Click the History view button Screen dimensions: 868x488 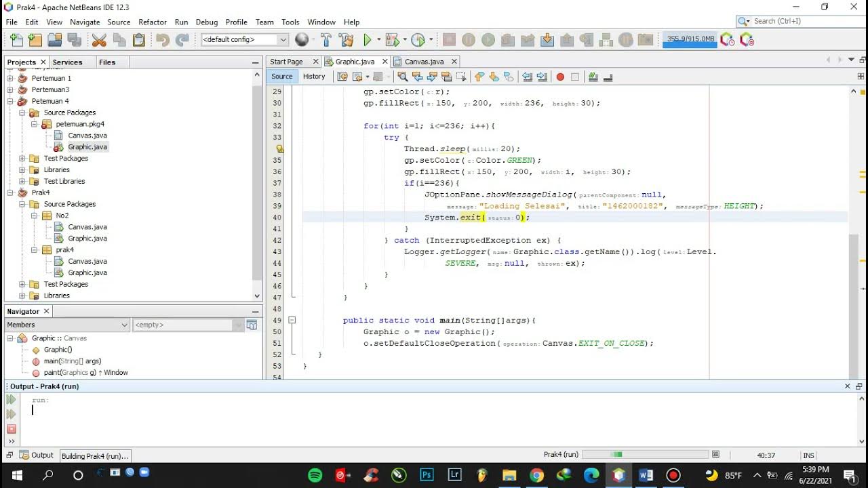tap(314, 77)
